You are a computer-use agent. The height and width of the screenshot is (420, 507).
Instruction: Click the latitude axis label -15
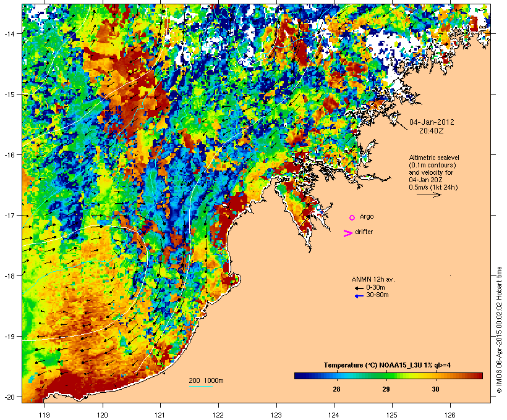click(x=9, y=94)
